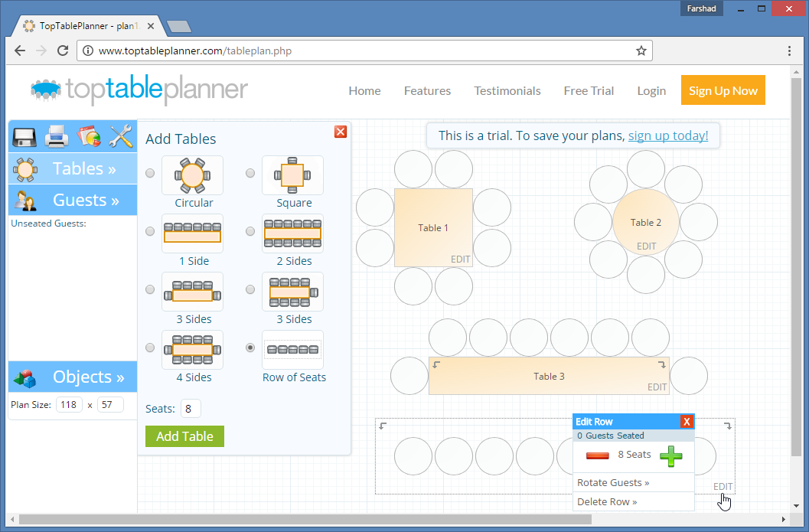Image resolution: width=809 pixels, height=532 pixels.
Task: Click EDIT on Table 3
Action: pyautogui.click(x=657, y=387)
